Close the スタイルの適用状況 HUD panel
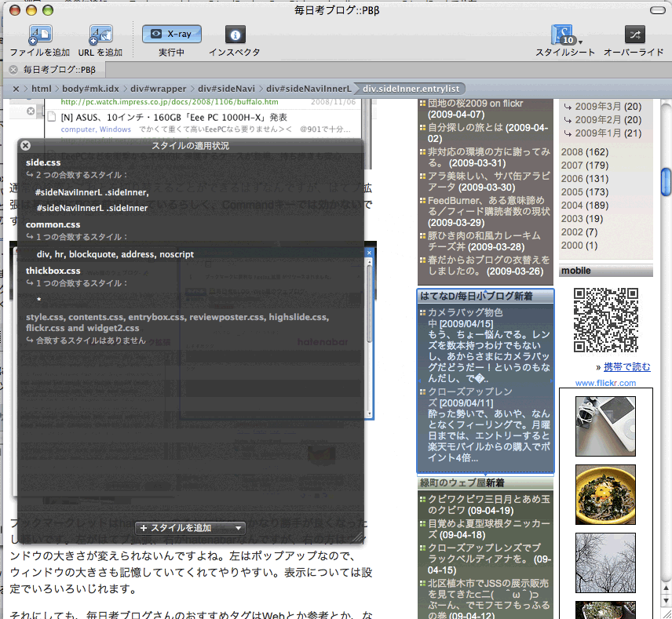 point(25,146)
